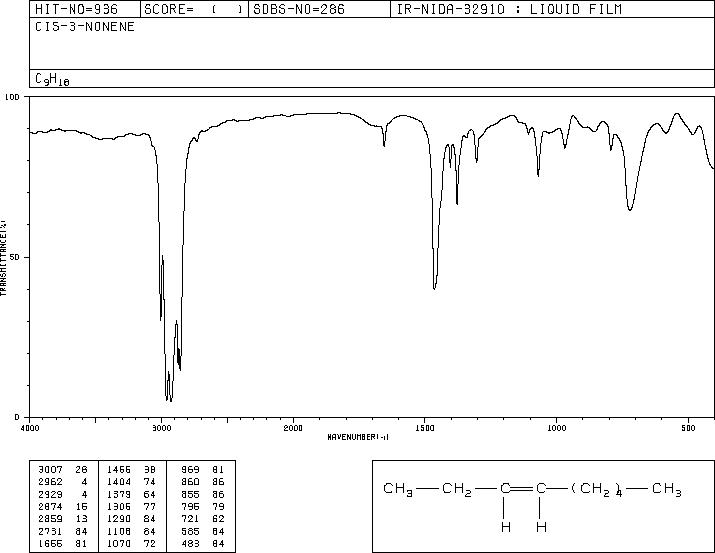This screenshot has height=553, width=715.
Task: Click the broad absorption dip near 721 wavenumber
Action: pos(630,209)
